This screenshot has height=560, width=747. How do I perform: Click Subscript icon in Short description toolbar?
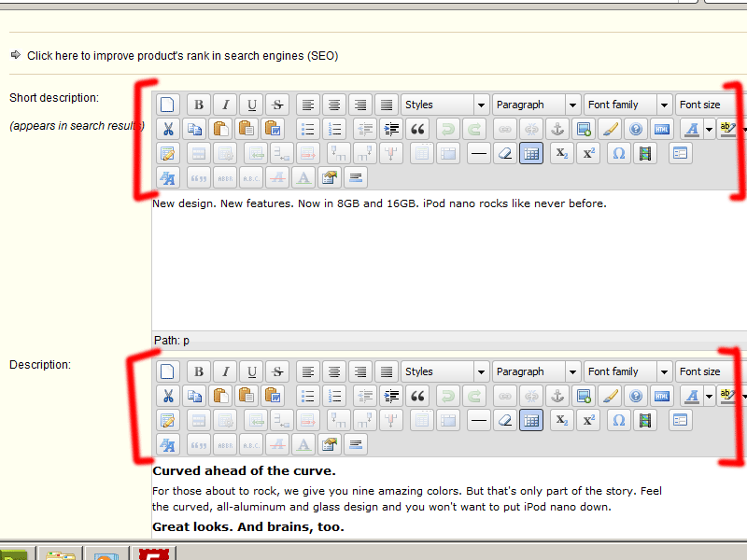[562, 153]
